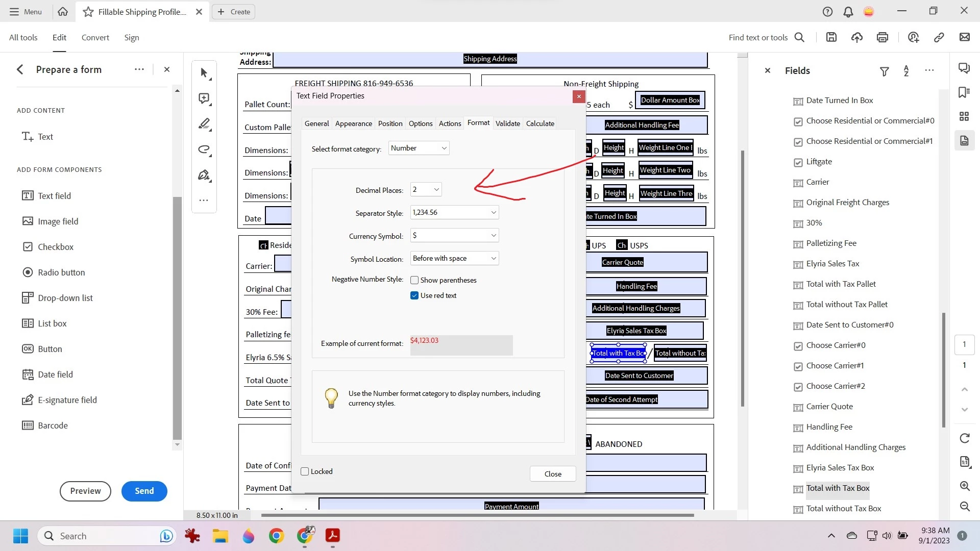Open the Select format category dropdown
Viewport: 980px width, 551px height.
click(x=419, y=148)
